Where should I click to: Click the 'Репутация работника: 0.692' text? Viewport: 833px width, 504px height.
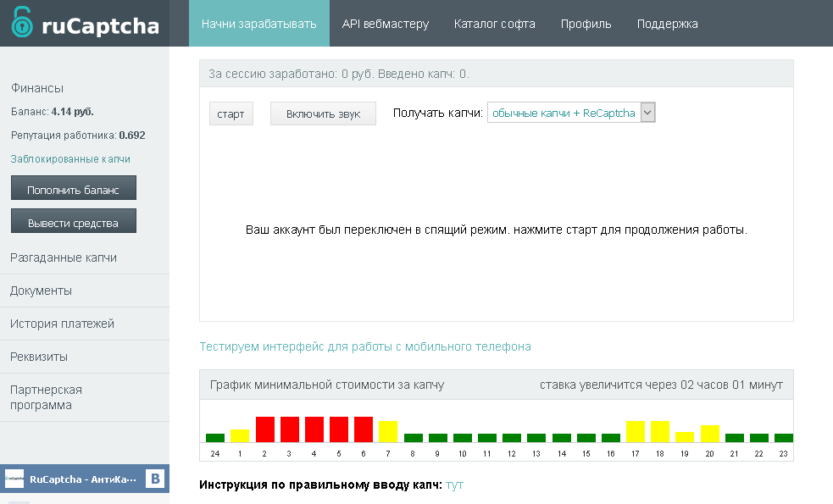(x=78, y=136)
